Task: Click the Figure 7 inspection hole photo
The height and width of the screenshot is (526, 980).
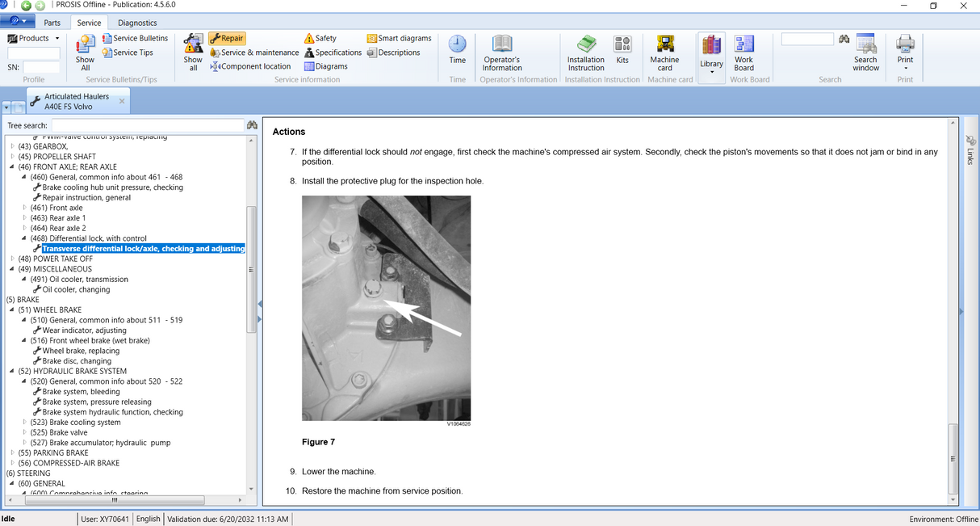Action: coord(386,308)
